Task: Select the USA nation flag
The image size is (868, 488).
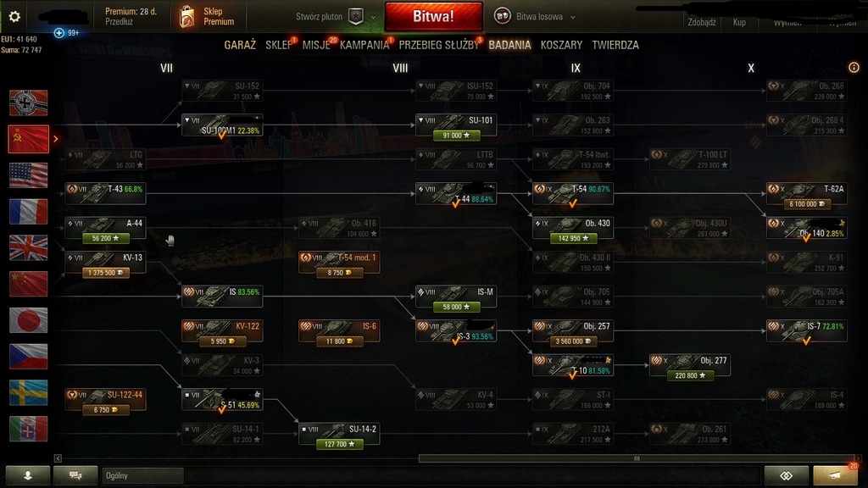Action: [28, 175]
